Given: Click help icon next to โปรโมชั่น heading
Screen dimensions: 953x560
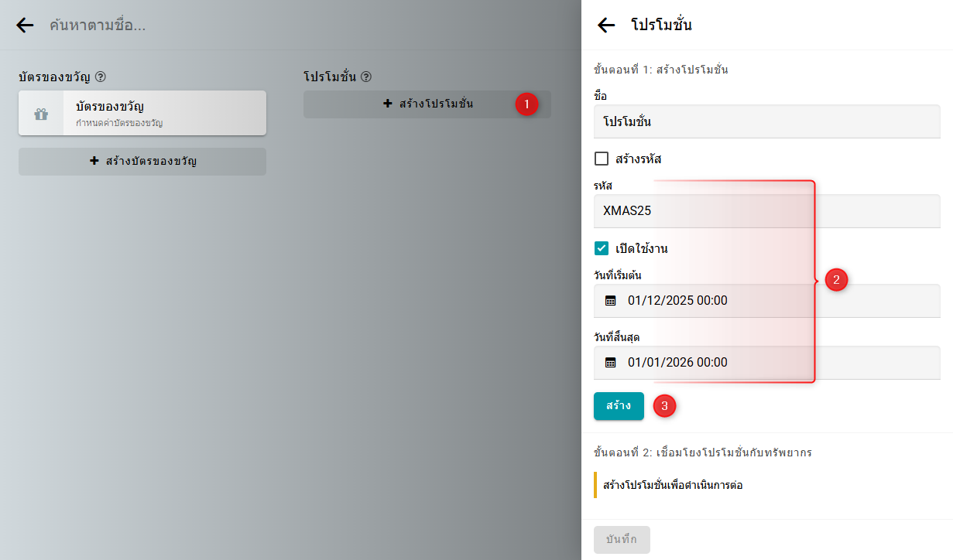Looking at the screenshot, I should click(x=366, y=77).
